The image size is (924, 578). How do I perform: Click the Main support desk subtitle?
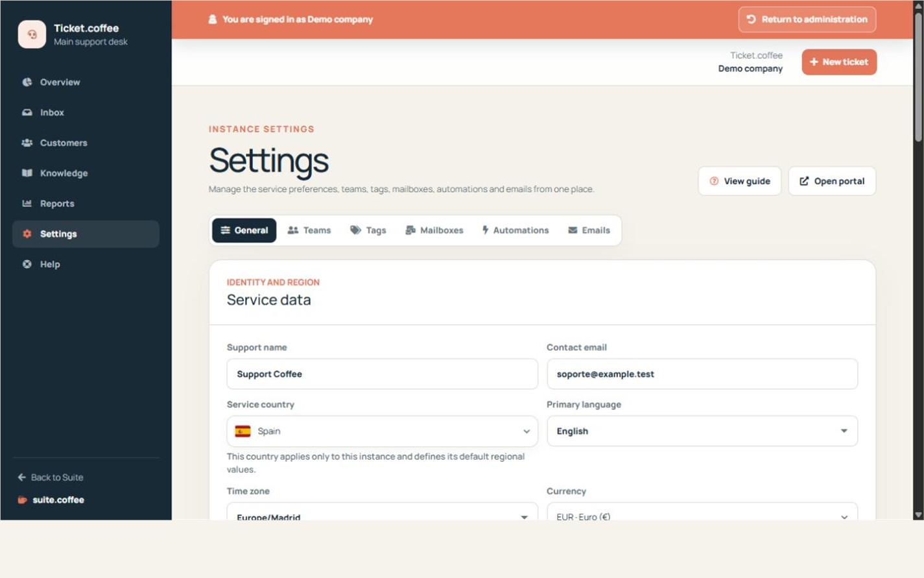91,42
